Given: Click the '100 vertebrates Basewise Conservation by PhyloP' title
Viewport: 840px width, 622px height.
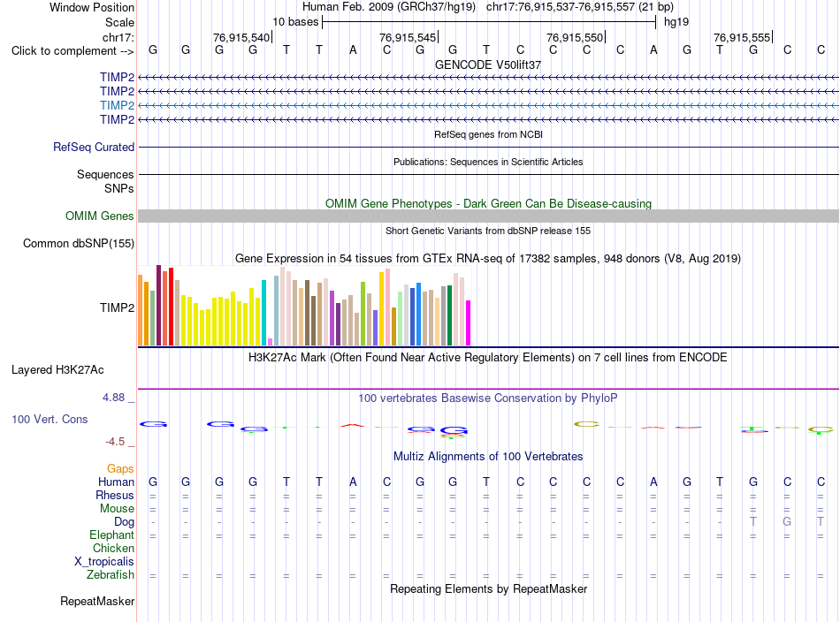Looking at the screenshot, I should (488, 398).
